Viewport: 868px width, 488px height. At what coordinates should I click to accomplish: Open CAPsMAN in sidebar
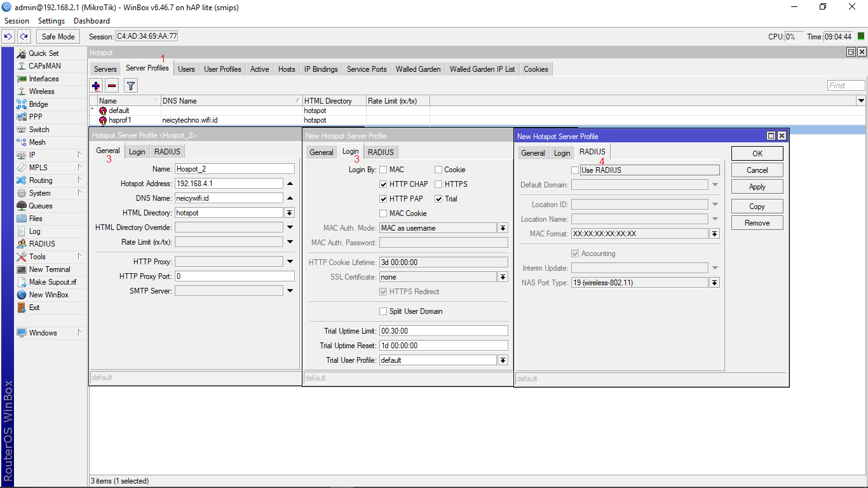(51, 66)
